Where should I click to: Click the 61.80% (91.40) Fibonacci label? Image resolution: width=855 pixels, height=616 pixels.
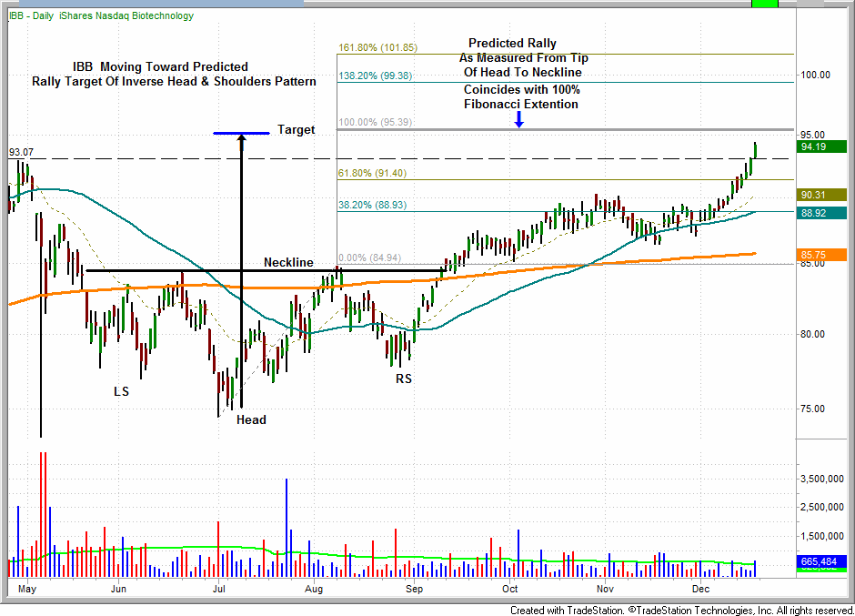point(372,174)
